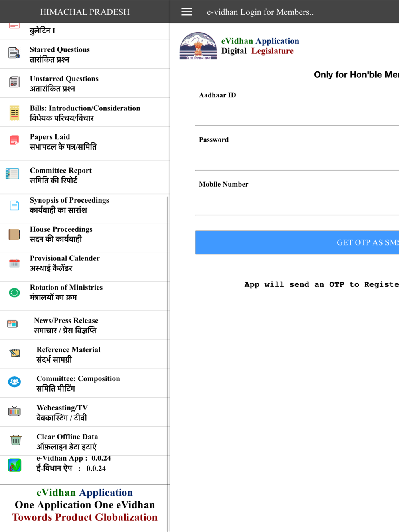Click the e-Vidhan App version 0.0.24 text
Image resolution: width=399 pixels, height=532 pixels.
73,463
